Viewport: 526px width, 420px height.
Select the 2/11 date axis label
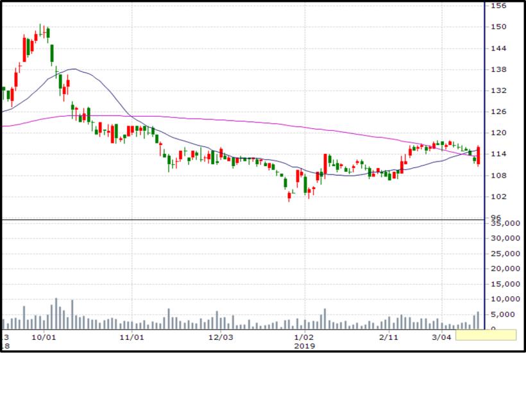point(388,337)
